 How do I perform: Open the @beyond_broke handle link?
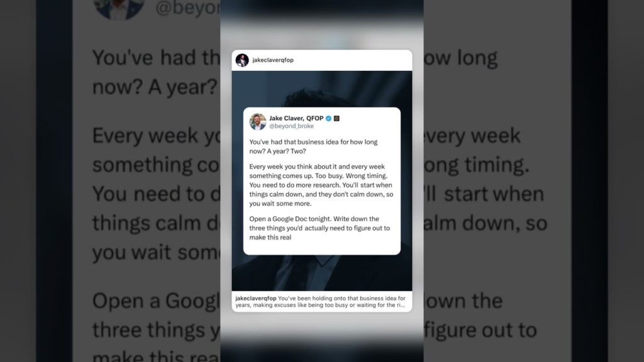tap(291, 126)
